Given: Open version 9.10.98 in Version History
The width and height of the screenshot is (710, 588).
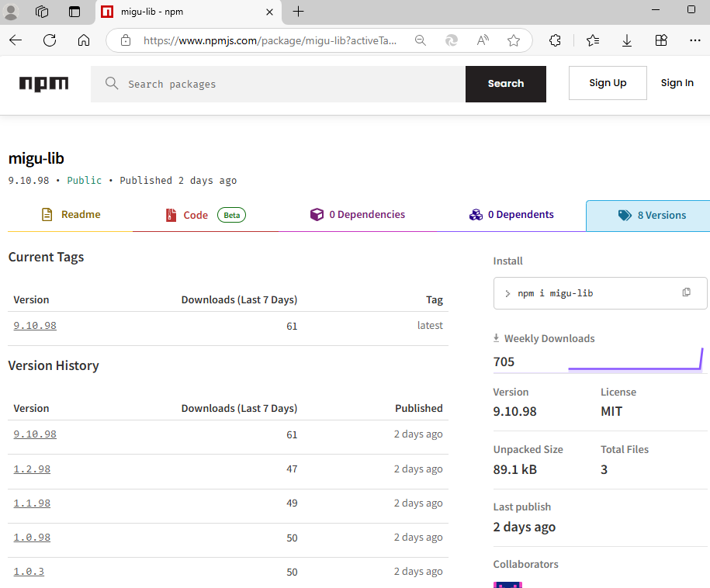Looking at the screenshot, I should [x=35, y=434].
